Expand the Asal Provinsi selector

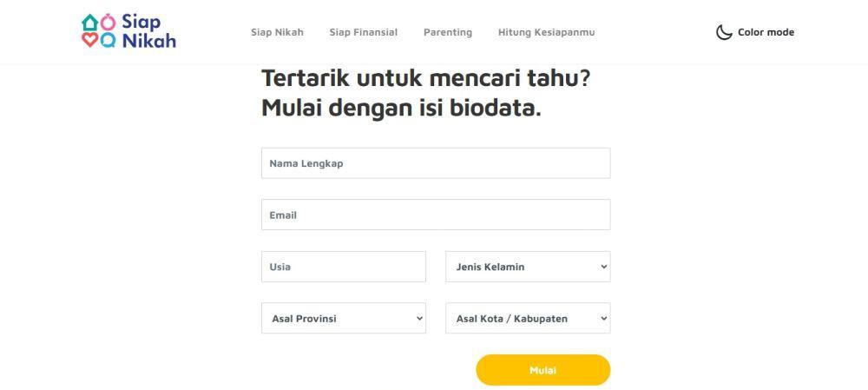click(x=343, y=318)
